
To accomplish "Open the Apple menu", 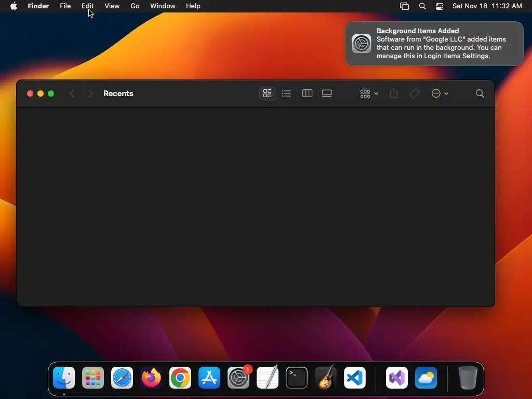I will [14, 6].
